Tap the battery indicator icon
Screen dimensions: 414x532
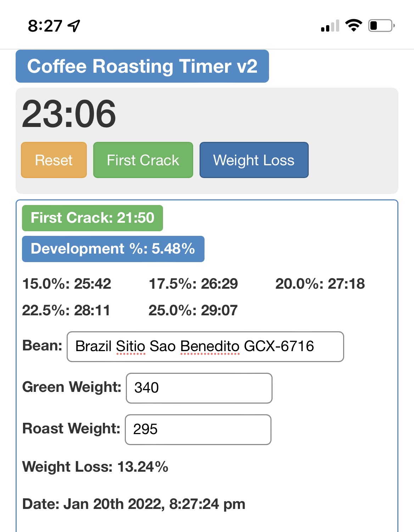[381, 26]
